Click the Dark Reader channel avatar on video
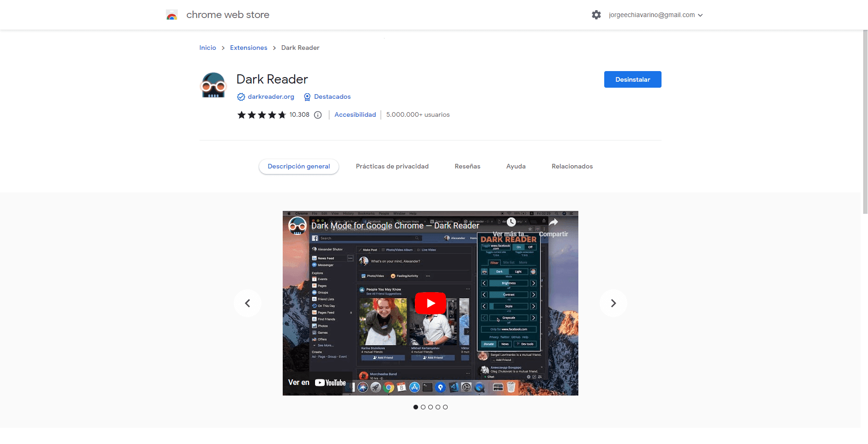The image size is (868, 444). point(297,226)
